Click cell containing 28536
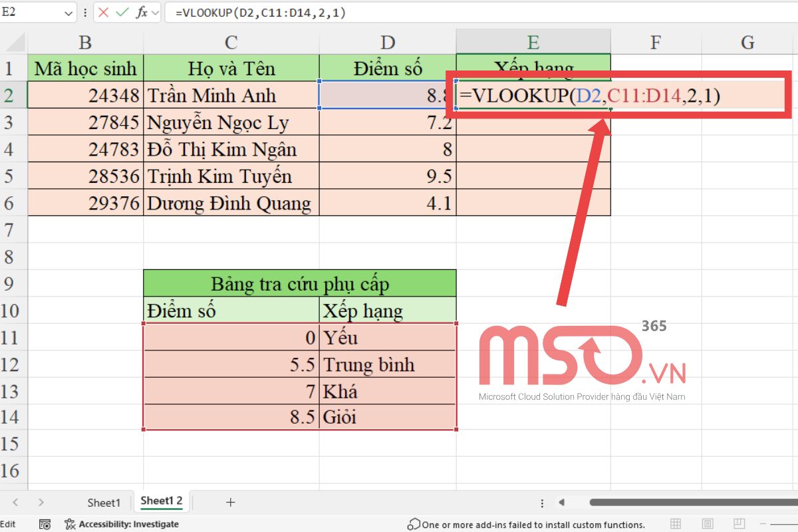 [x=85, y=176]
